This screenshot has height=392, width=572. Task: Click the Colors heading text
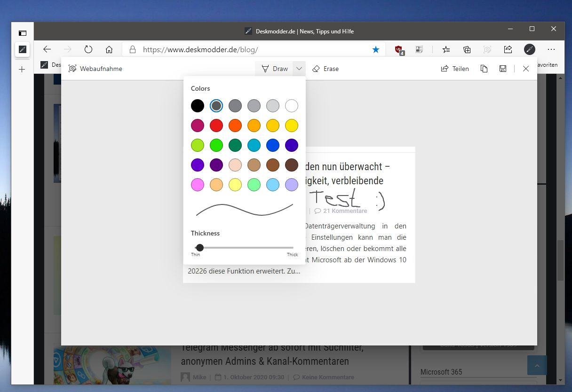point(200,88)
